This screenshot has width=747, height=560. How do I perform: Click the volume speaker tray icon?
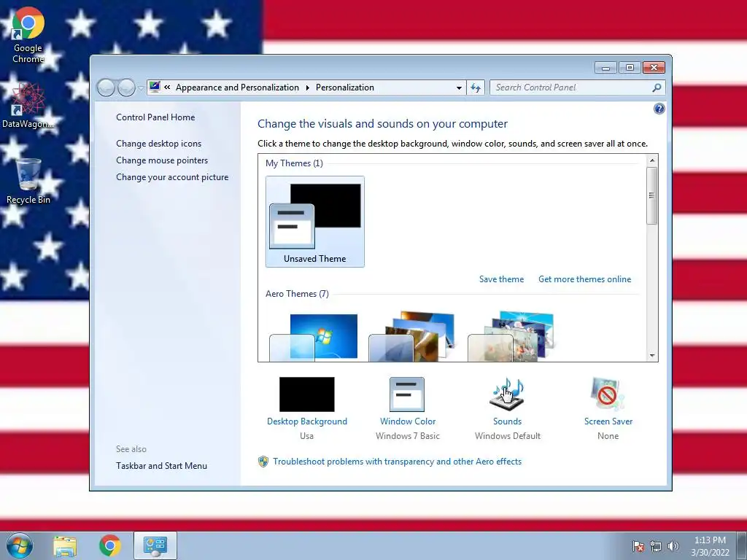tap(673, 546)
